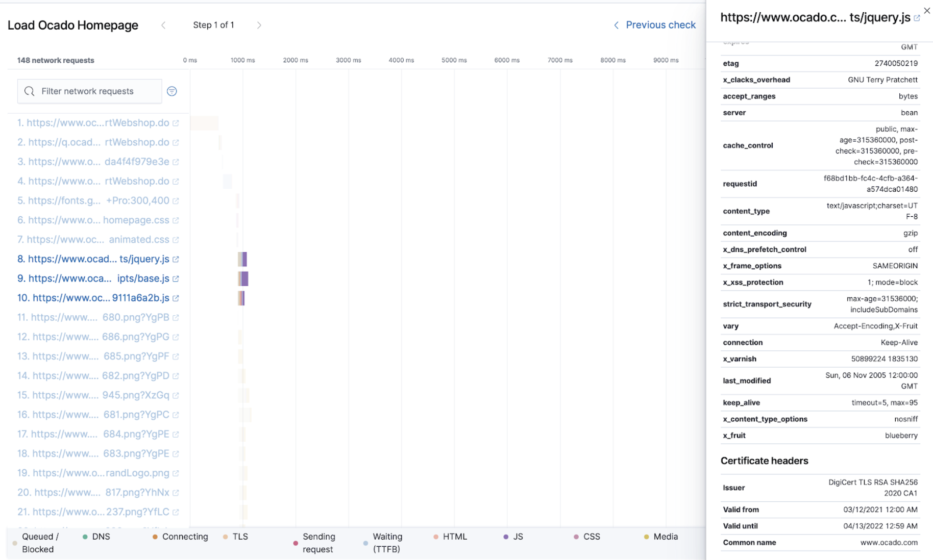
Task: Select request 8 jquery.js link
Action: coord(93,259)
